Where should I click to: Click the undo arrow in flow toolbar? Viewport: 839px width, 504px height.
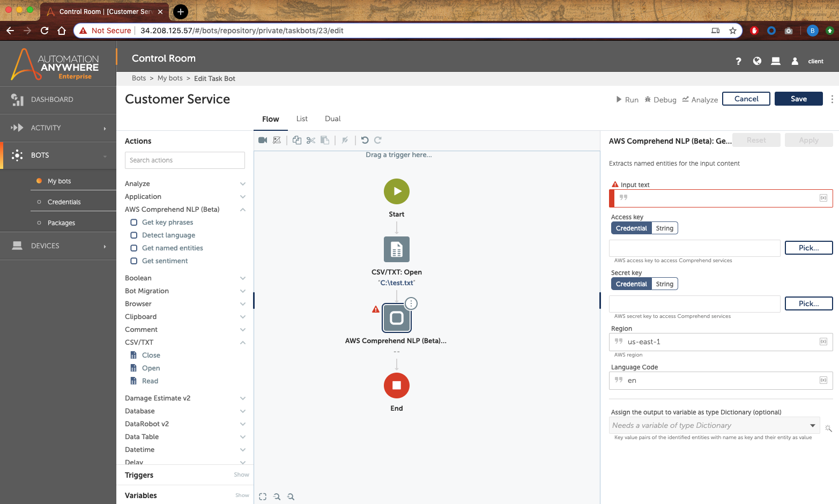tap(365, 140)
